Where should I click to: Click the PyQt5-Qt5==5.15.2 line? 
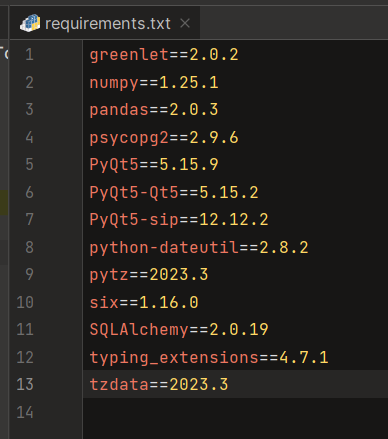(x=174, y=192)
